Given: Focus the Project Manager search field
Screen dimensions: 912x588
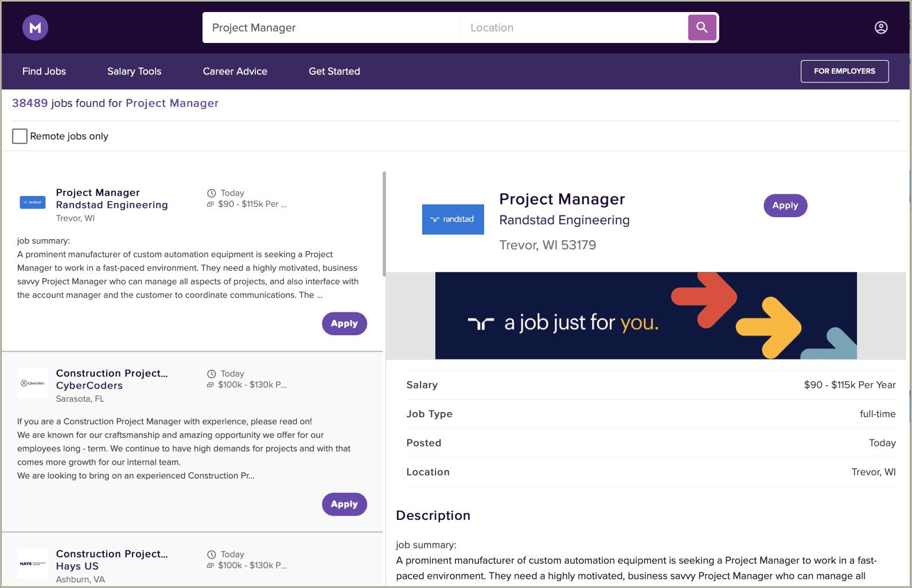Looking at the screenshot, I should pos(332,28).
